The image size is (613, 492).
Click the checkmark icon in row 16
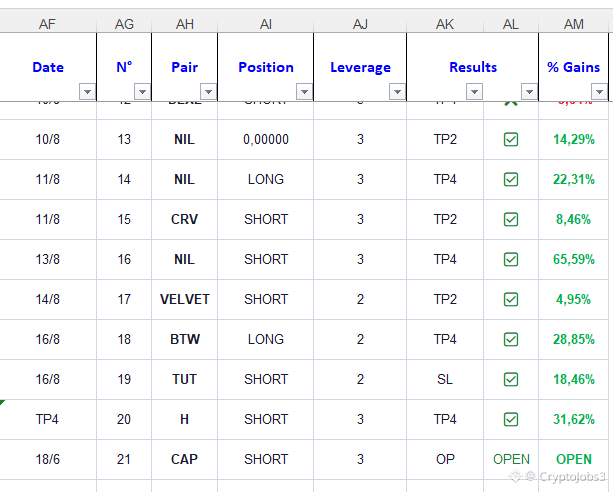[x=511, y=259]
